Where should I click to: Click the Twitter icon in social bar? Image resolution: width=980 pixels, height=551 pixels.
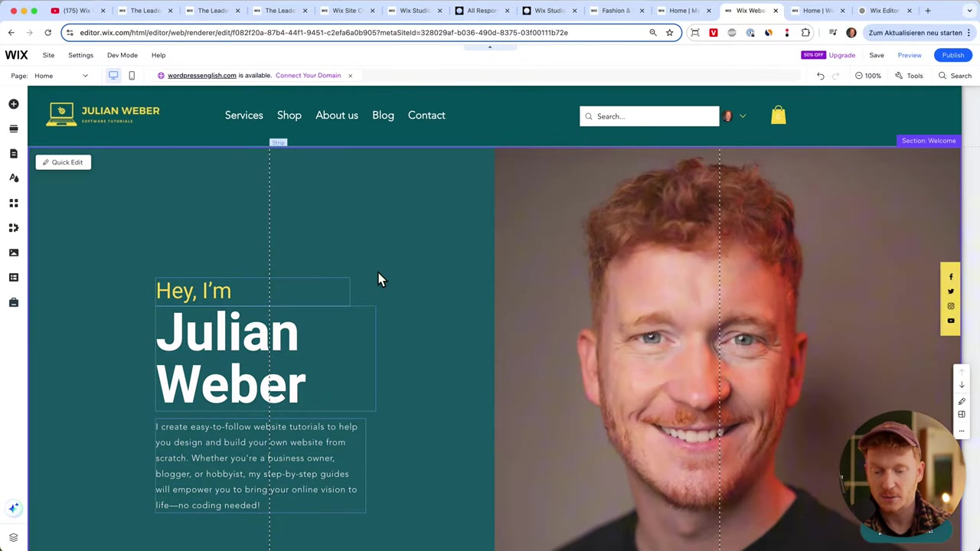pyautogui.click(x=951, y=292)
